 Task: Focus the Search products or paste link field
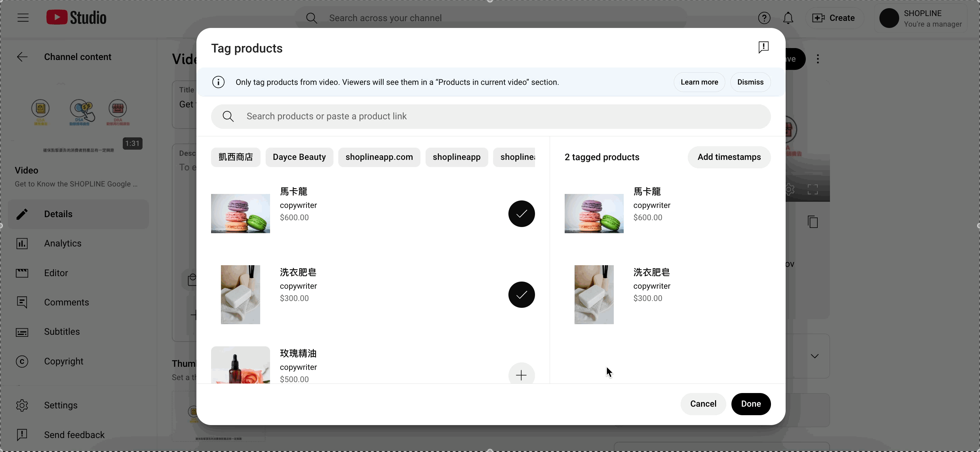(x=491, y=116)
